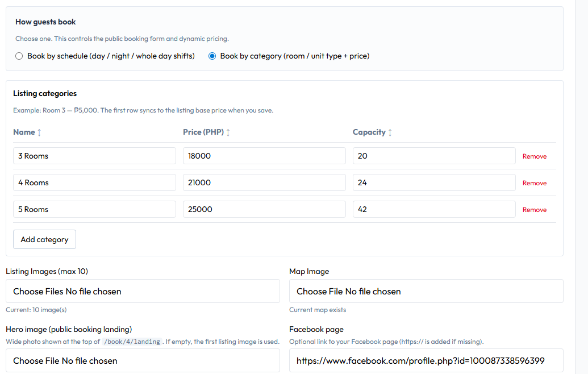Edit the 3 Rooms name field
Screen dimensions: 588x374
(x=94, y=156)
